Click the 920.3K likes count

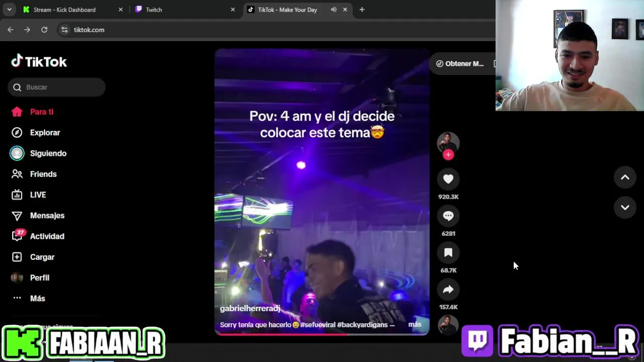pyautogui.click(x=448, y=197)
